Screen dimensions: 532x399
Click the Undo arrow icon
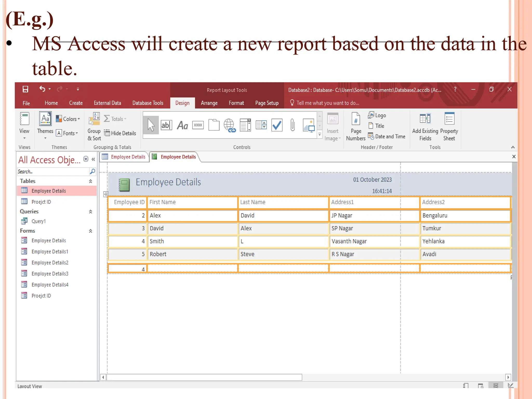click(x=42, y=89)
